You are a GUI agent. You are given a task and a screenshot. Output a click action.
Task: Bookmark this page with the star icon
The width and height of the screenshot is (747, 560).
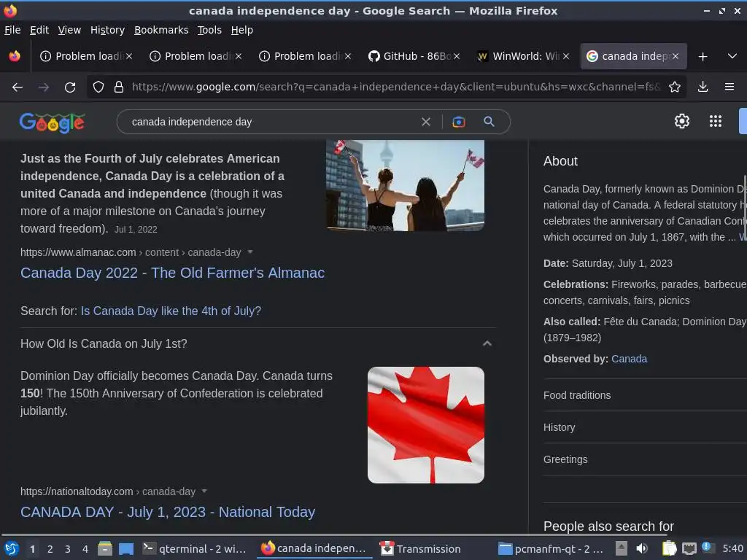pos(675,87)
